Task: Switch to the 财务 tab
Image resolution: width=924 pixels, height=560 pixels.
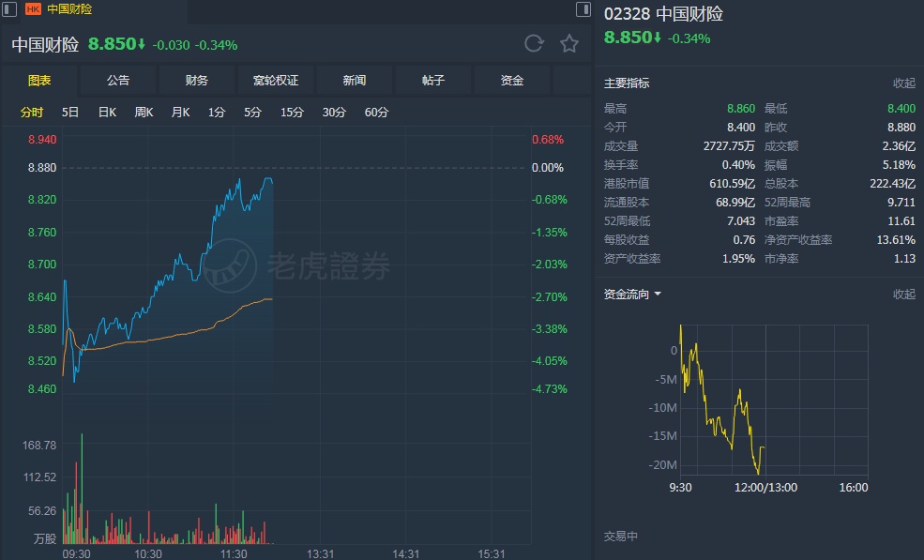Action: (197, 81)
